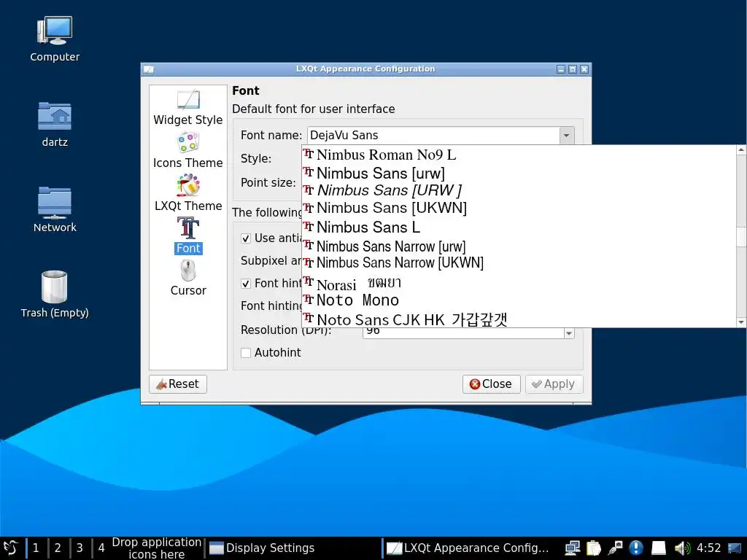The image size is (747, 560).
Task: Choose Nimbus Sans L font
Action: 519,227
